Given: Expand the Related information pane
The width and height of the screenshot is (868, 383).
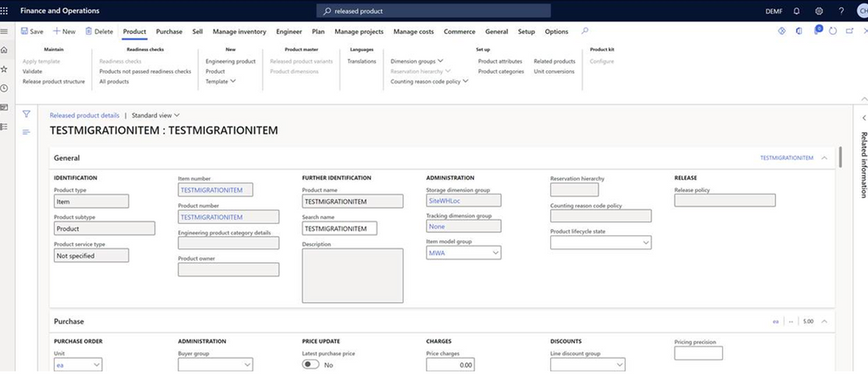Looking at the screenshot, I should [x=863, y=118].
